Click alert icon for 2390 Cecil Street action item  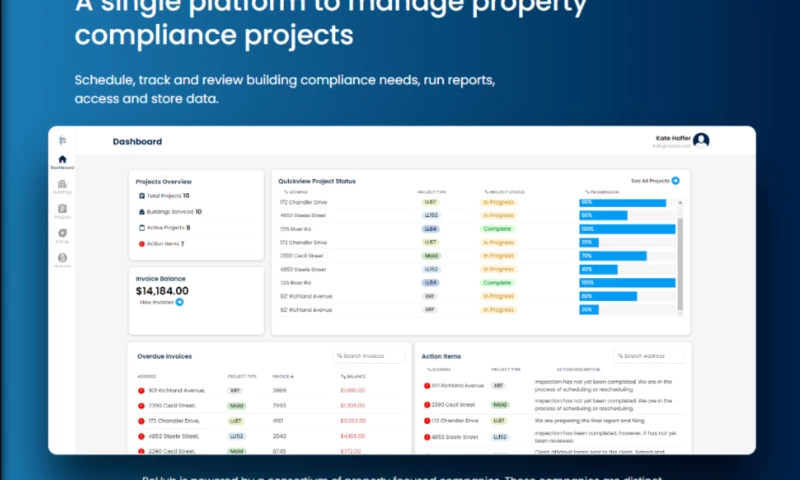point(427,405)
